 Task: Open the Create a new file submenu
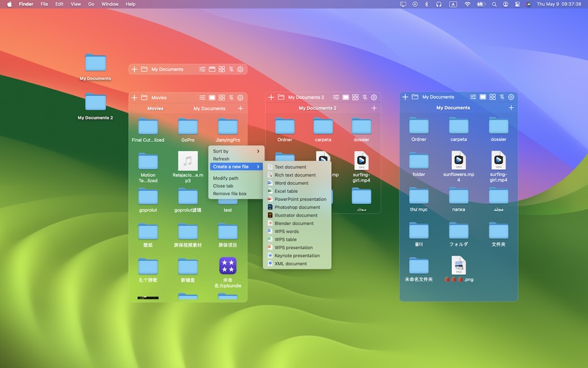pos(236,167)
